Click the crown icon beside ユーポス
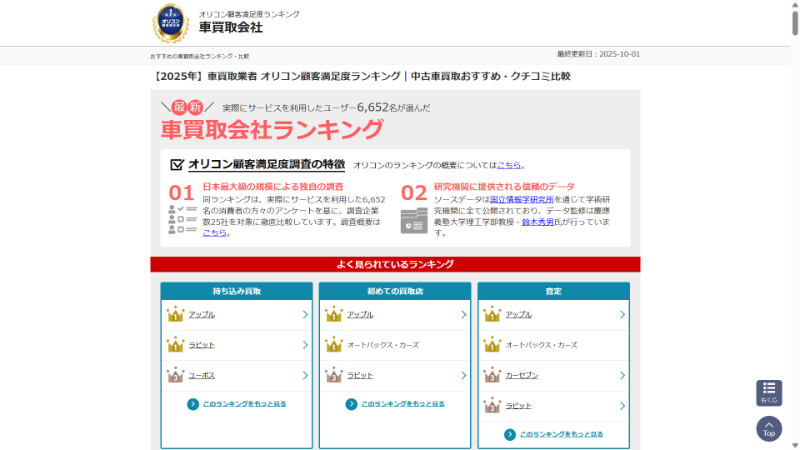This screenshot has width=800, height=450. click(x=175, y=376)
